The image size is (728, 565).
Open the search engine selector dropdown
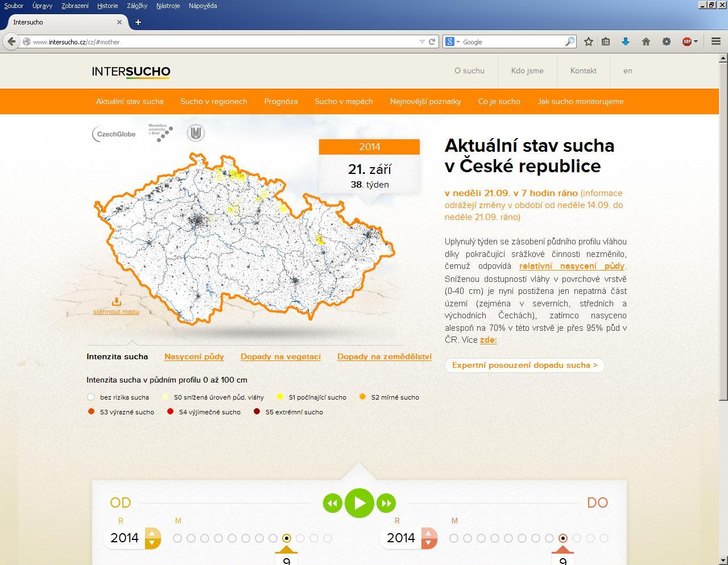coord(458,41)
